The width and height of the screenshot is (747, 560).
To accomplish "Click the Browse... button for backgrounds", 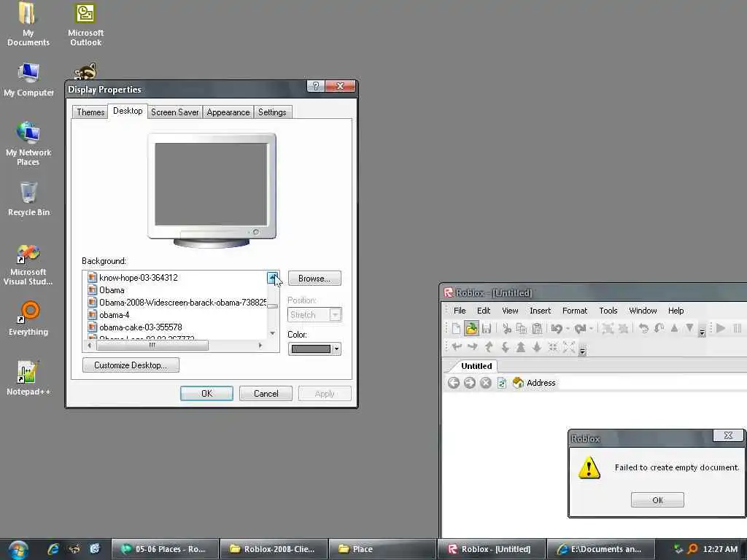I will pyautogui.click(x=314, y=278).
